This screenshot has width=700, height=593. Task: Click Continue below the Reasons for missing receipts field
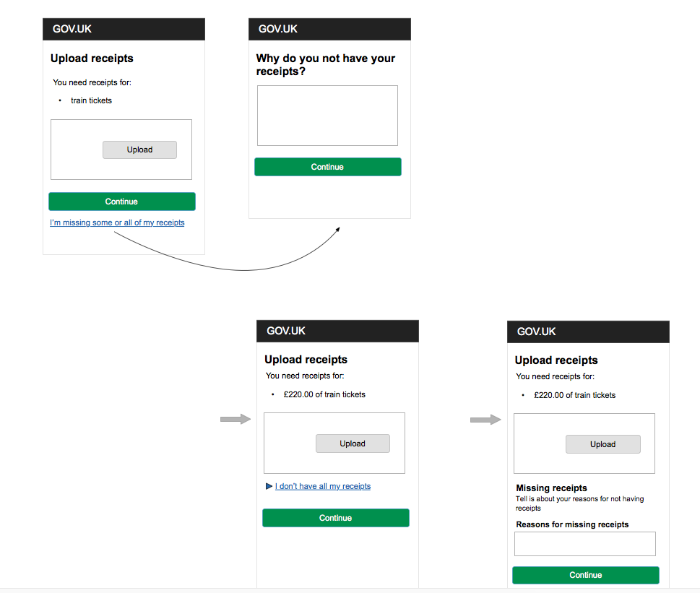point(585,575)
